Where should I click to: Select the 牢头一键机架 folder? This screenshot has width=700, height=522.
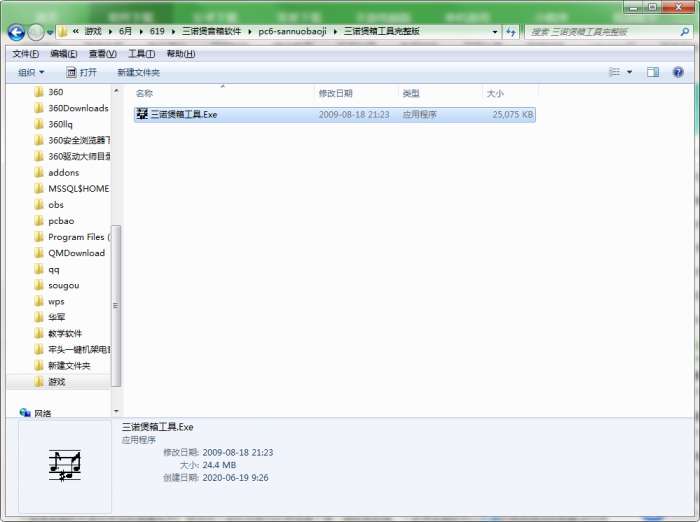coord(72,349)
